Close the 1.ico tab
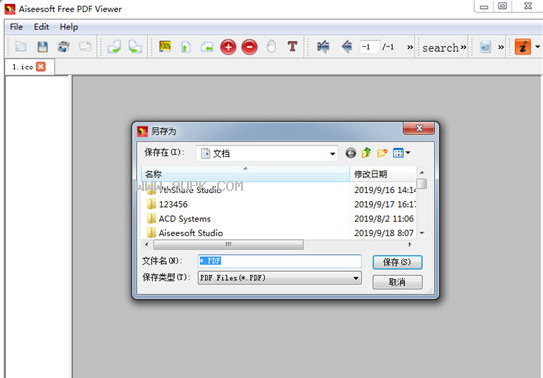The image size is (543, 378). point(41,66)
